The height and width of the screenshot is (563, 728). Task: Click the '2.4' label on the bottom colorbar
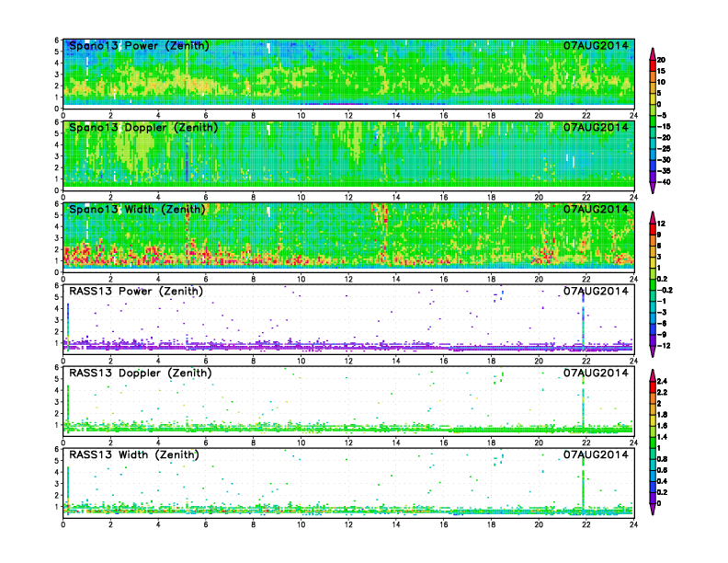click(662, 382)
